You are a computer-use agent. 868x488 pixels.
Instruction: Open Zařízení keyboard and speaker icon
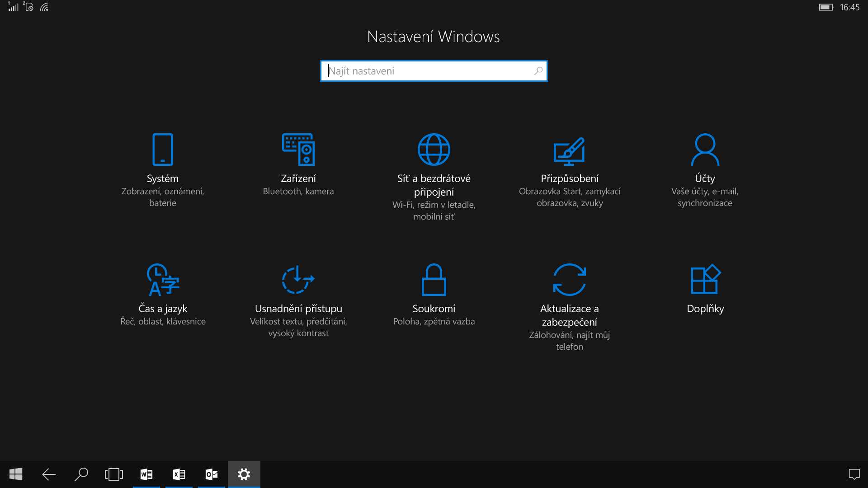pyautogui.click(x=298, y=150)
